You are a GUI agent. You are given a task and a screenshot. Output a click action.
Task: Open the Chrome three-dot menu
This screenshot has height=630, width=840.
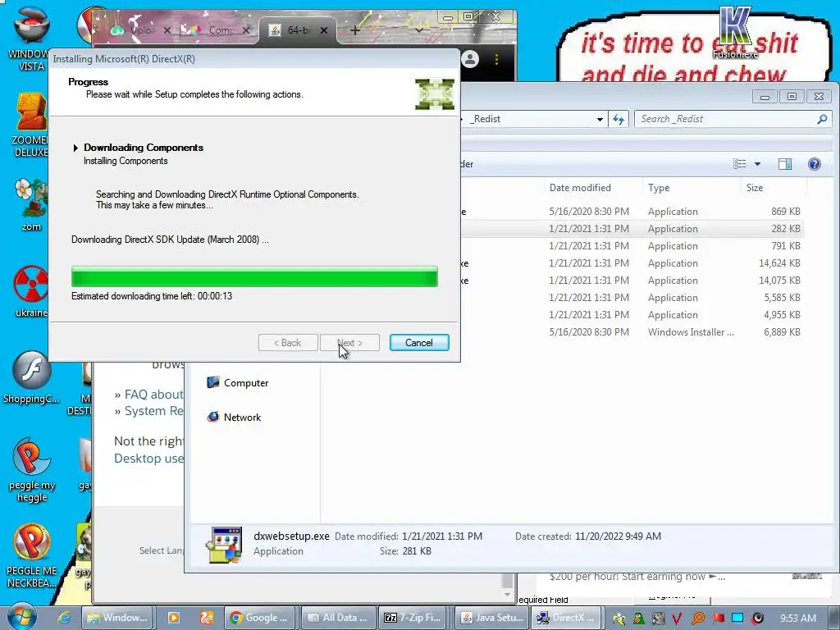[496, 59]
